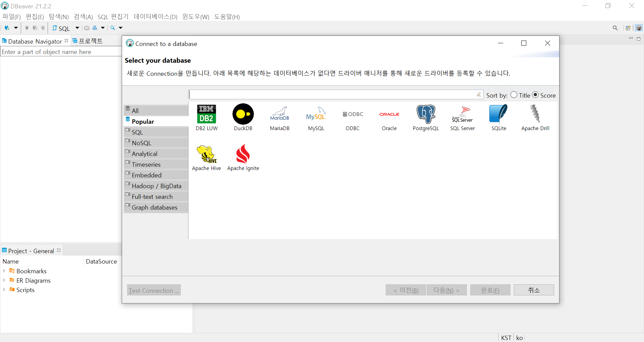Screen dimensions: 644x342
Task: Select the Project - General tab
Action: [x=31, y=251]
